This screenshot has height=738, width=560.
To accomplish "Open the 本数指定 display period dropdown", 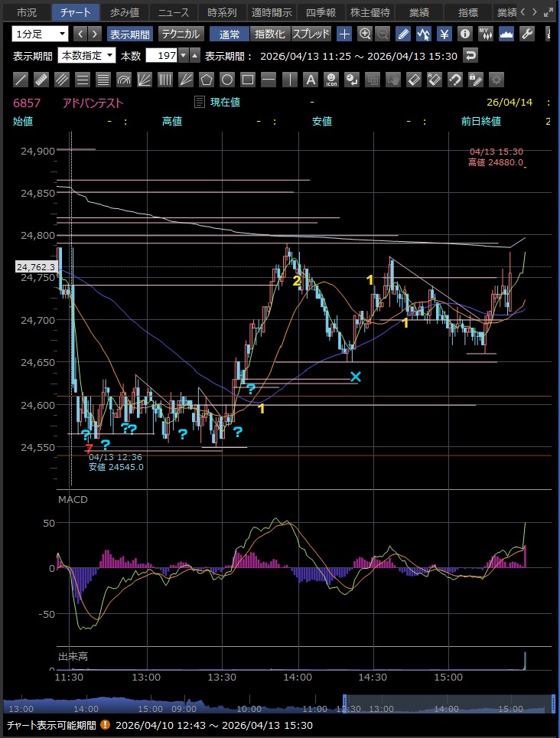I will 86,56.
